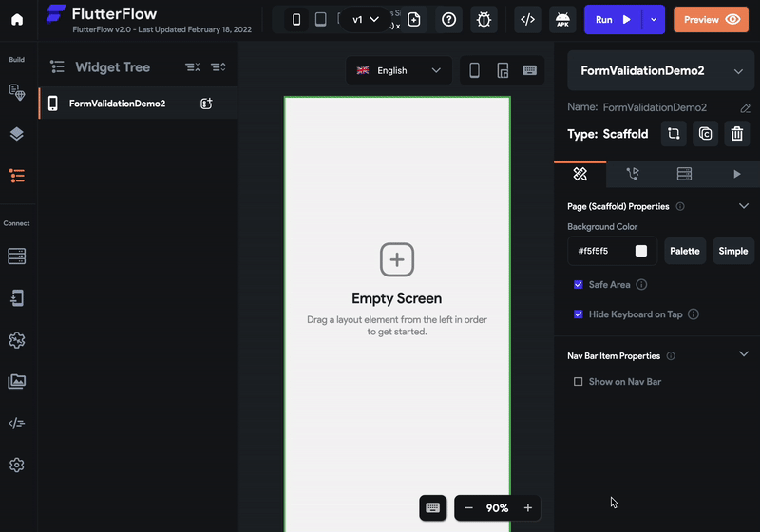Screen dimensions: 760x532
Task: Click the crop/wrap widget icon beside Type
Action: (x=674, y=134)
